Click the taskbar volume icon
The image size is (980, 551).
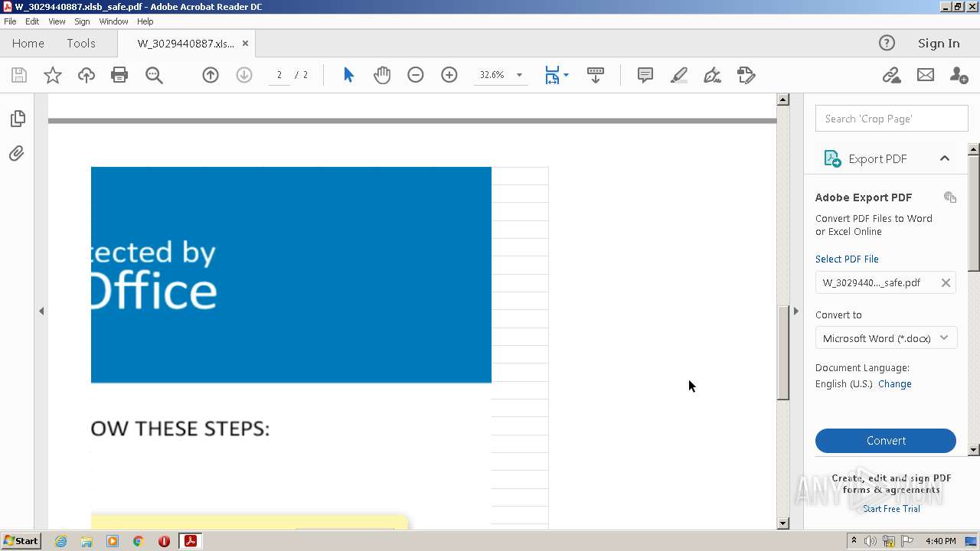(x=871, y=541)
